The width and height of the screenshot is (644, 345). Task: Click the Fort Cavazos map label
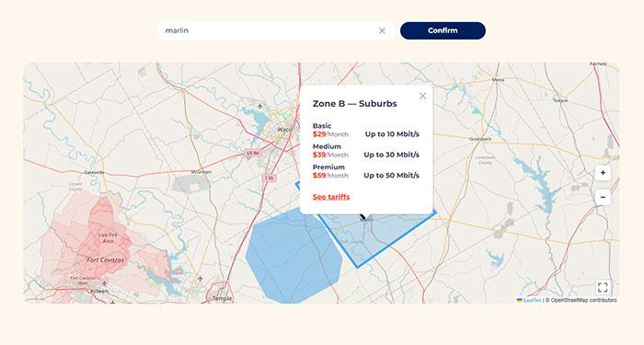[x=105, y=260]
